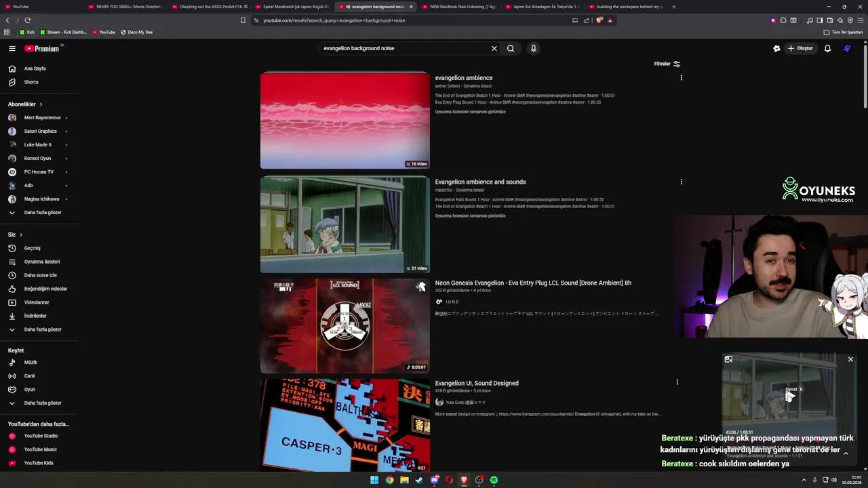868x488 pixels.
Task: Click the YouTube Premium logo
Action: [42, 48]
